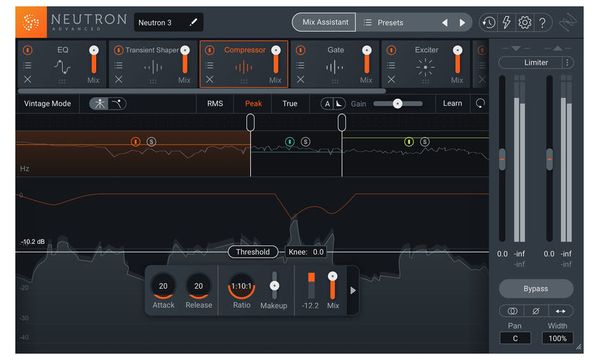
Task: Click the Ratio knob
Action: [241, 286]
